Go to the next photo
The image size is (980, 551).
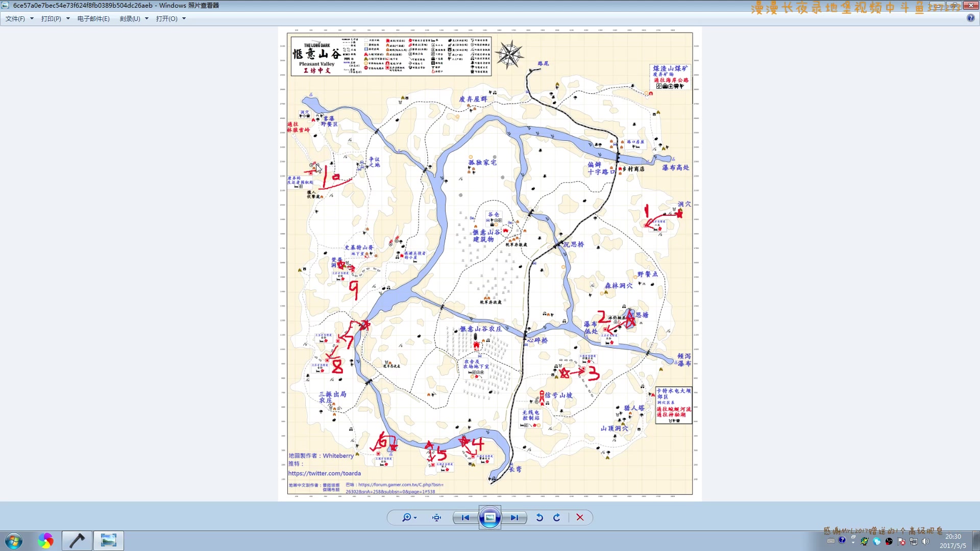514,517
